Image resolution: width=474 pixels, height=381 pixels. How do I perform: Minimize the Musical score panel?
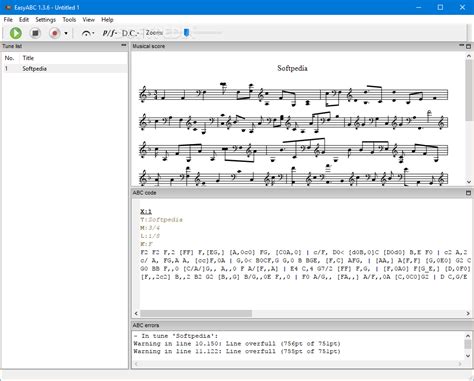pos(462,45)
